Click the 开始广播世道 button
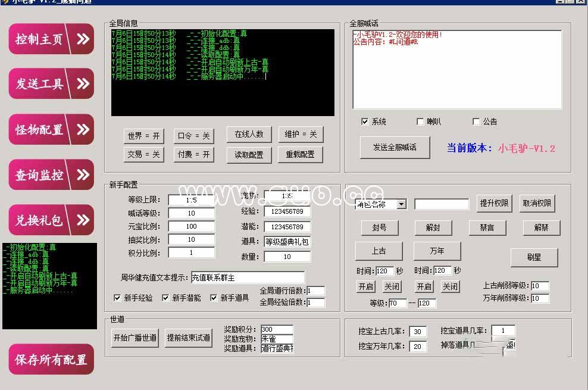The height and width of the screenshot is (390, 588). click(x=135, y=338)
